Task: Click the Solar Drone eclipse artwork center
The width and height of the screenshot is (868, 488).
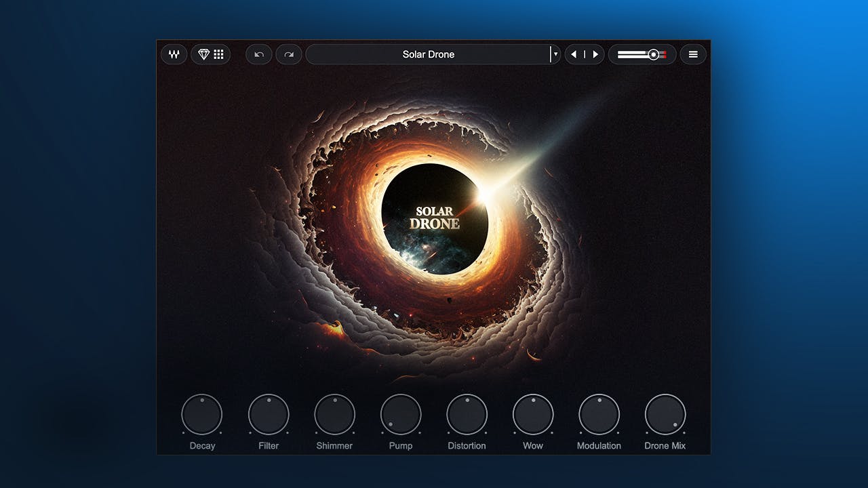Action: [435, 218]
